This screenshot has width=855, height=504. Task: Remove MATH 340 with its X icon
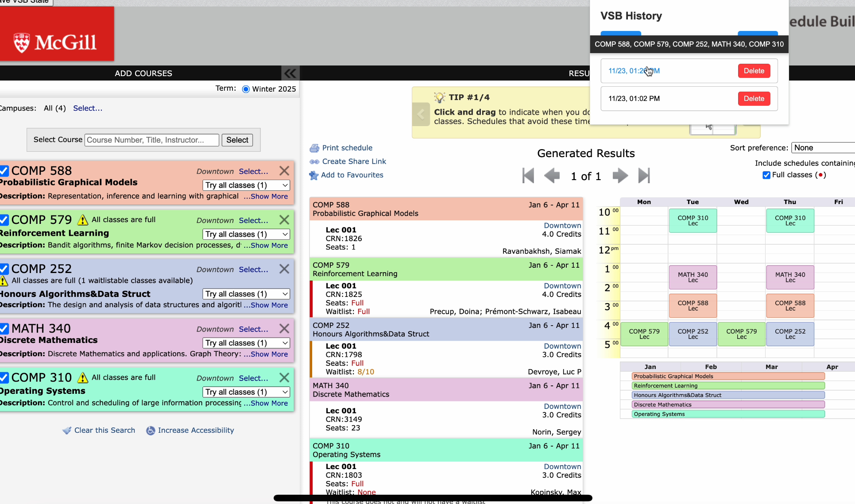pos(284,328)
